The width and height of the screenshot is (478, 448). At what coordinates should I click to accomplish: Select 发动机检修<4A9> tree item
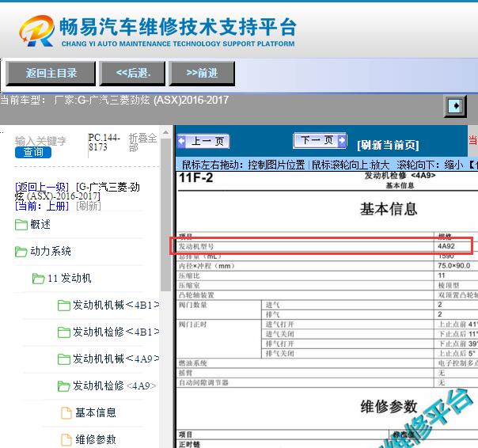click(x=115, y=385)
